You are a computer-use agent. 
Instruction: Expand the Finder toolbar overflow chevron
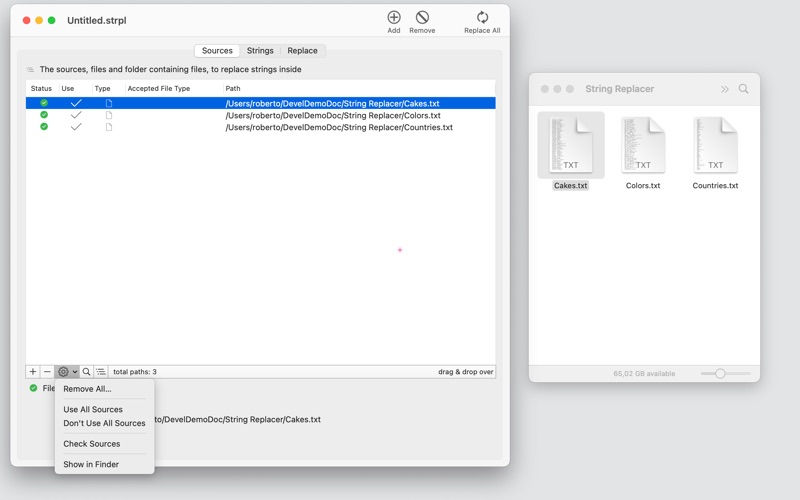pyautogui.click(x=724, y=89)
